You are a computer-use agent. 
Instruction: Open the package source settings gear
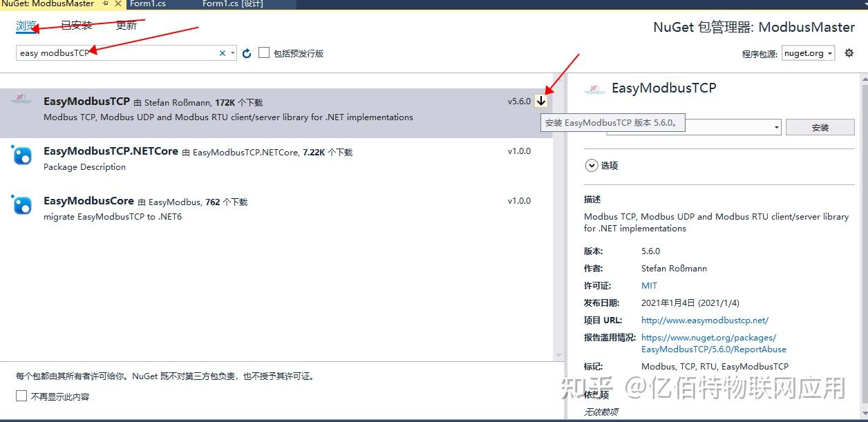click(849, 52)
